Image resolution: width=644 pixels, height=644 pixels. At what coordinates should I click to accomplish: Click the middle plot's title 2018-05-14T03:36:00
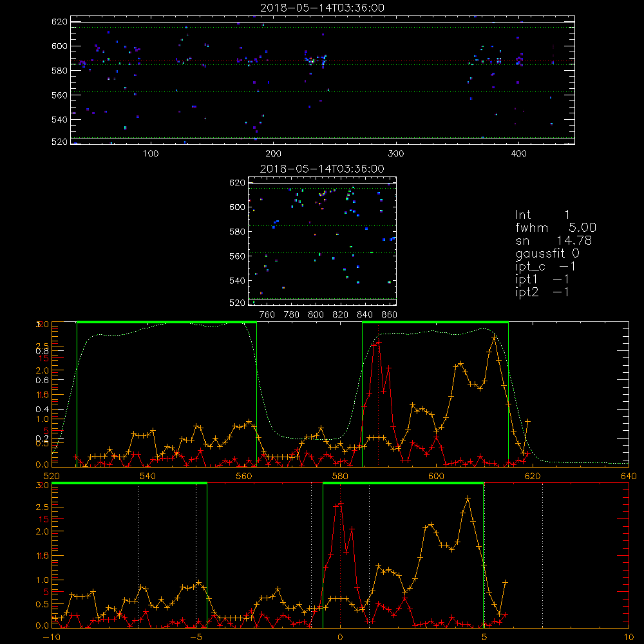pyautogui.click(x=322, y=169)
